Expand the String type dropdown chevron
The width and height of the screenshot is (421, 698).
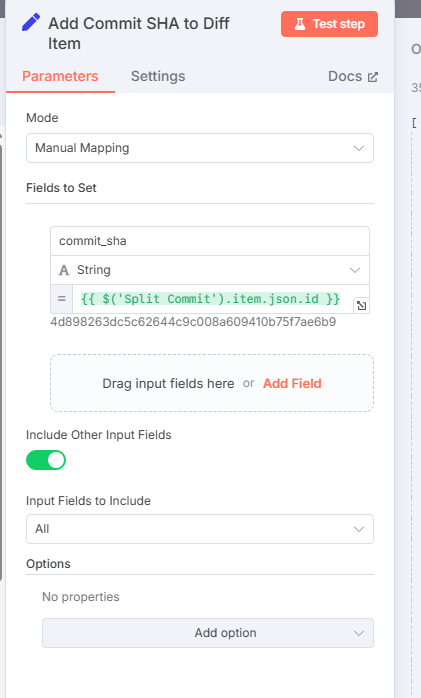(355, 270)
